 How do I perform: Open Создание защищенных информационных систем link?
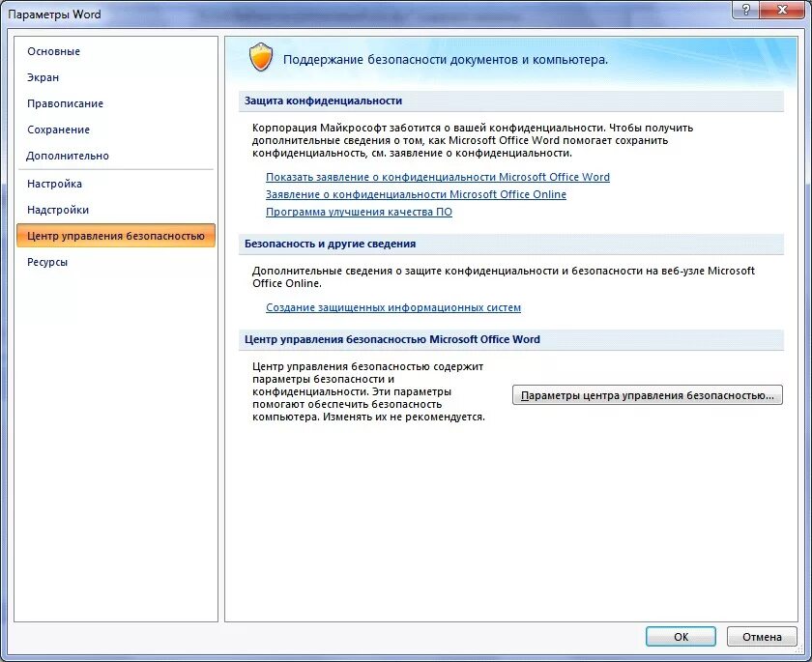pyautogui.click(x=393, y=307)
